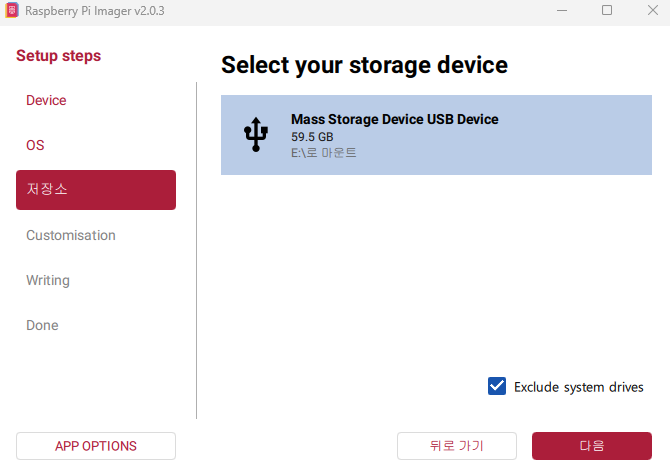
Task: Click the Exclude system drives label
Action: (578, 387)
